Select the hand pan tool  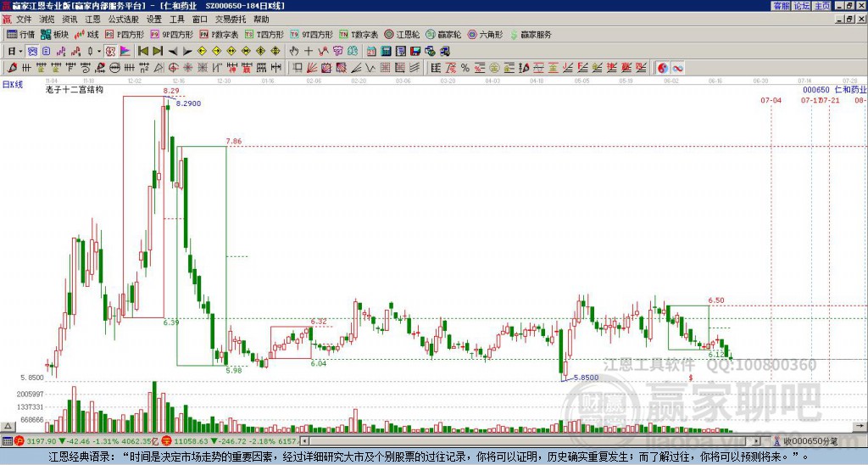[293, 52]
